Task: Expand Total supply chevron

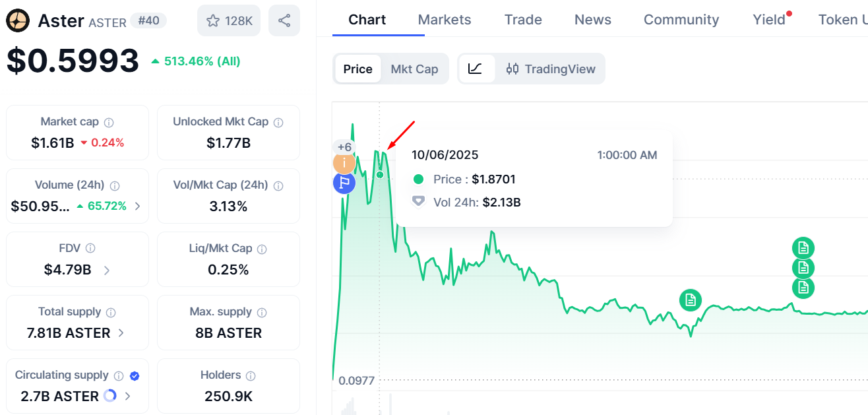Action: 121,333
